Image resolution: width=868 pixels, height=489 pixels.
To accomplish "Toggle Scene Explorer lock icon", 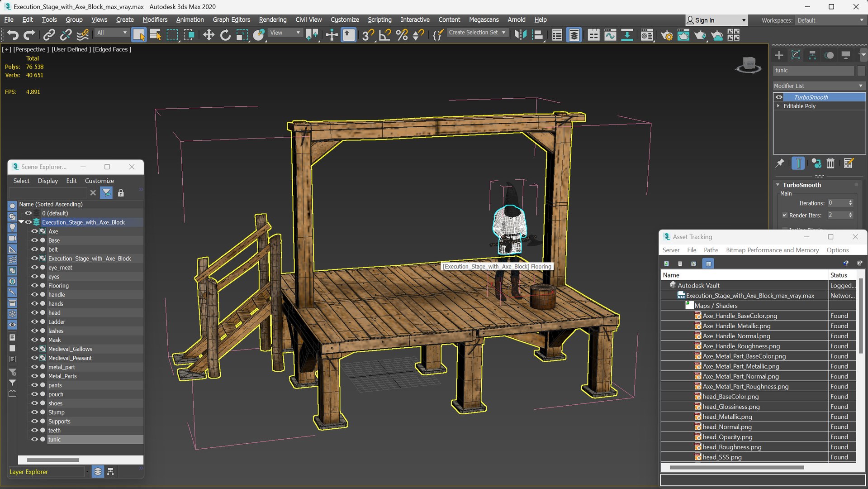I will click(x=121, y=193).
